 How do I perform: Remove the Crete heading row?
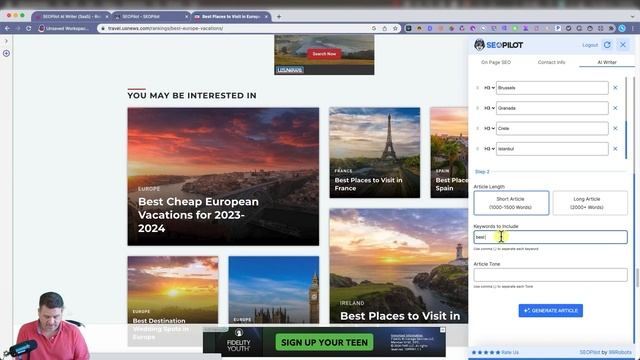click(615, 129)
